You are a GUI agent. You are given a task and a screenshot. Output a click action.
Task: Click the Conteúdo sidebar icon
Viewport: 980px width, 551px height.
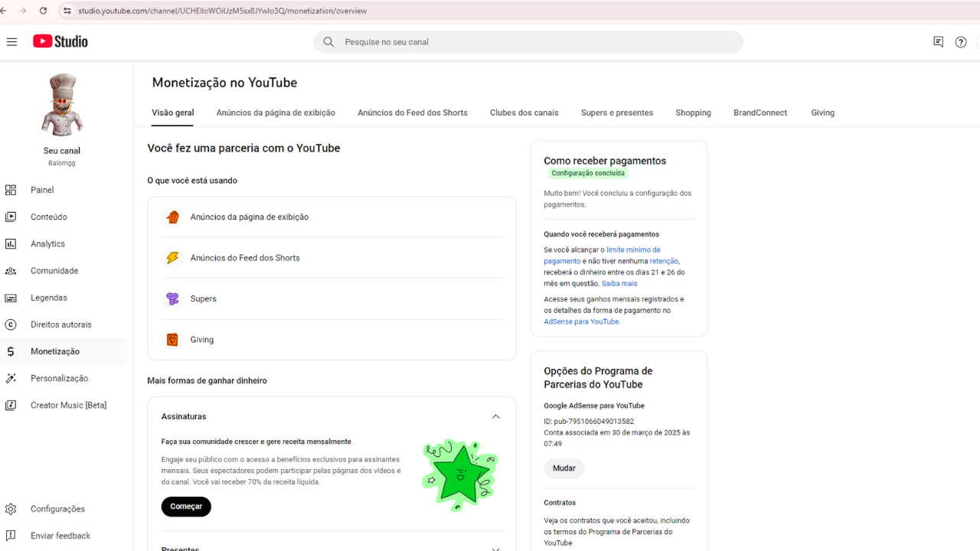point(11,217)
